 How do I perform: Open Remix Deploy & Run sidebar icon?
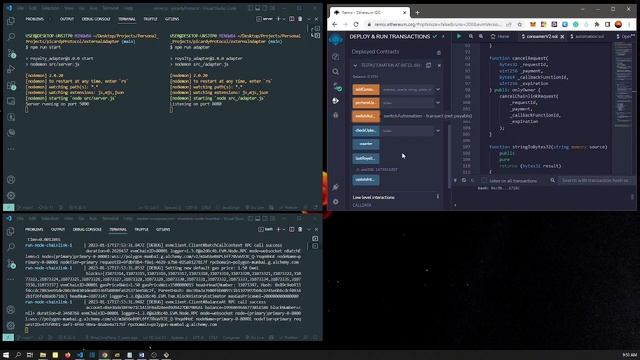336,100
